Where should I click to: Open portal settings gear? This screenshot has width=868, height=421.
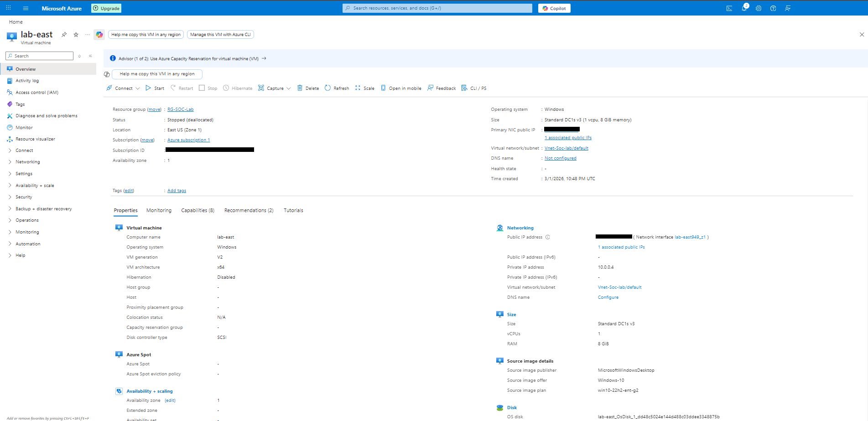coord(759,8)
